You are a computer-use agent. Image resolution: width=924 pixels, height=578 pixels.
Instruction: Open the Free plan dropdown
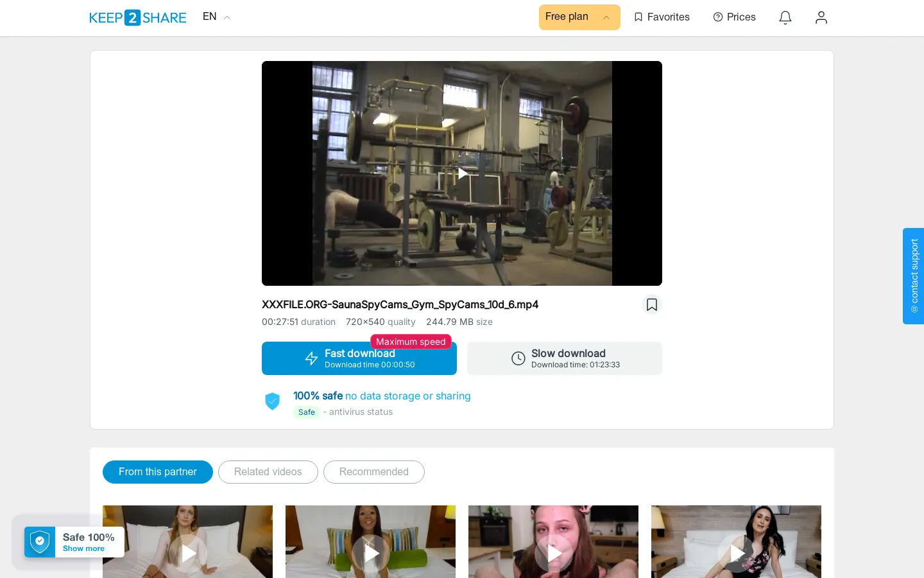pyautogui.click(x=579, y=17)
